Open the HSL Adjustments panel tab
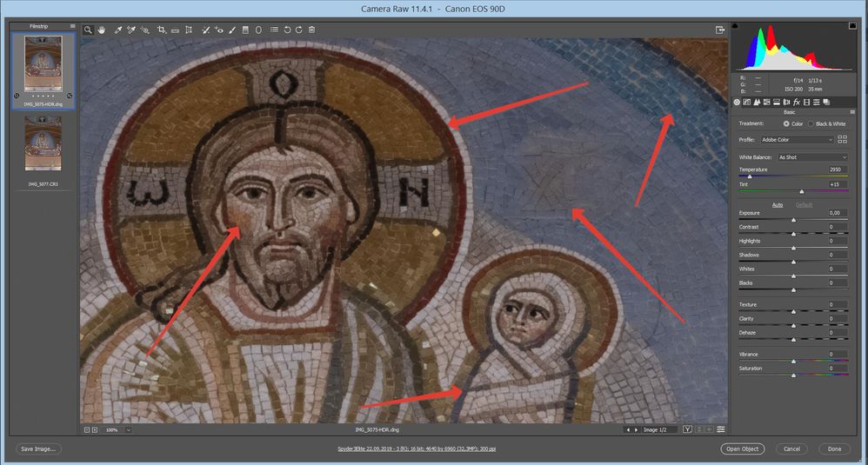 [x=767, y=103]
